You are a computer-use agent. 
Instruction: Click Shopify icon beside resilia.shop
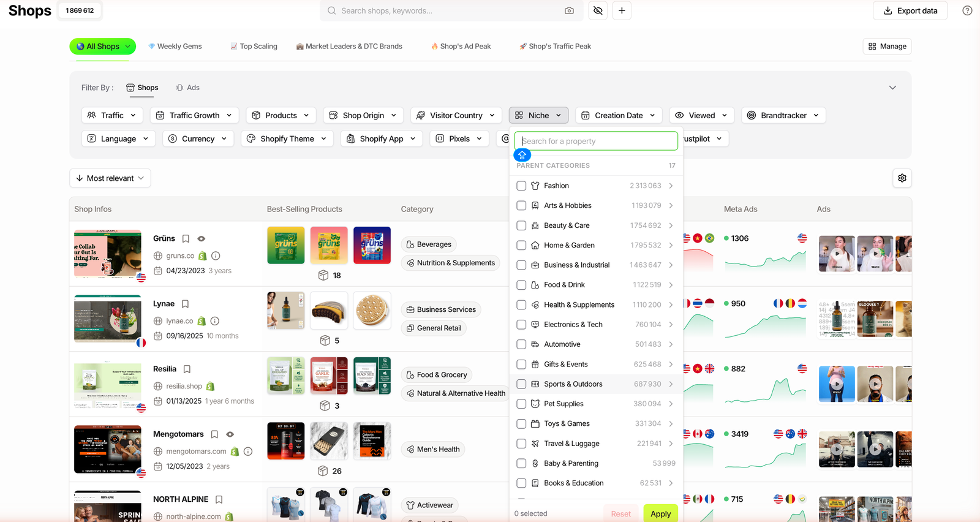point(211,386)
